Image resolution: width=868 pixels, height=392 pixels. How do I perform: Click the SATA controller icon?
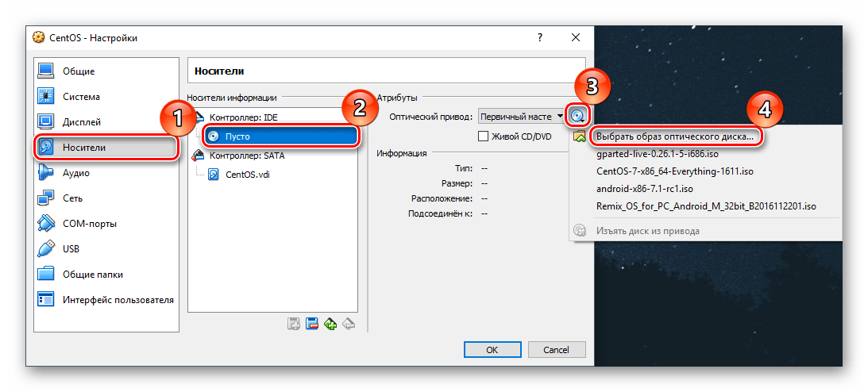click(198, 156)
